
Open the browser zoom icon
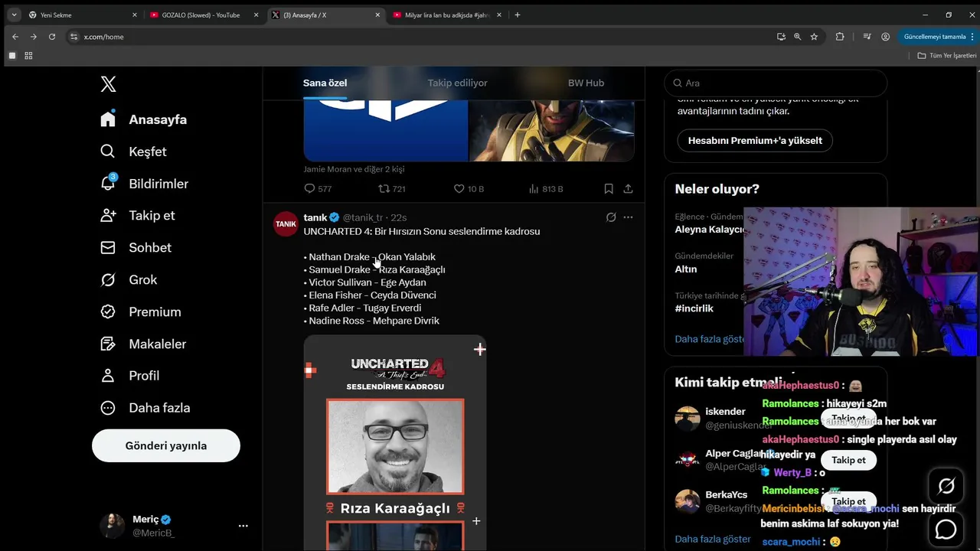(797, 37)
